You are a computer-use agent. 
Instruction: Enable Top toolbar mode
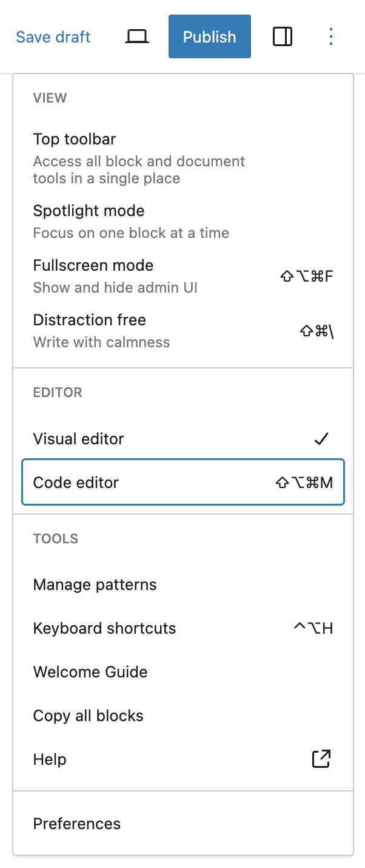click(74, 139)
